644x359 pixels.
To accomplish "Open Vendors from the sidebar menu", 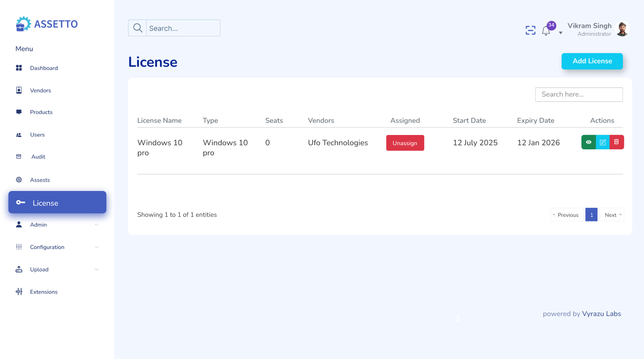I will click(40, 90).
